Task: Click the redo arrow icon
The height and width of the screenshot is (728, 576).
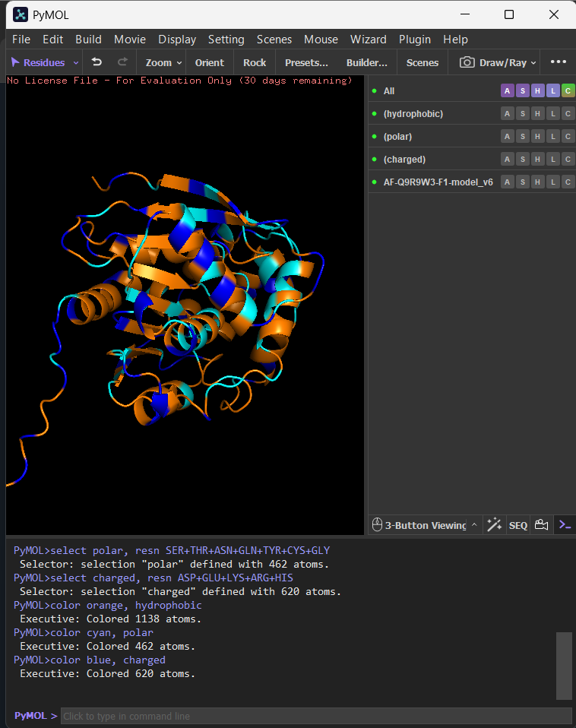Action: pyautogui.click(x=122, y=62)
